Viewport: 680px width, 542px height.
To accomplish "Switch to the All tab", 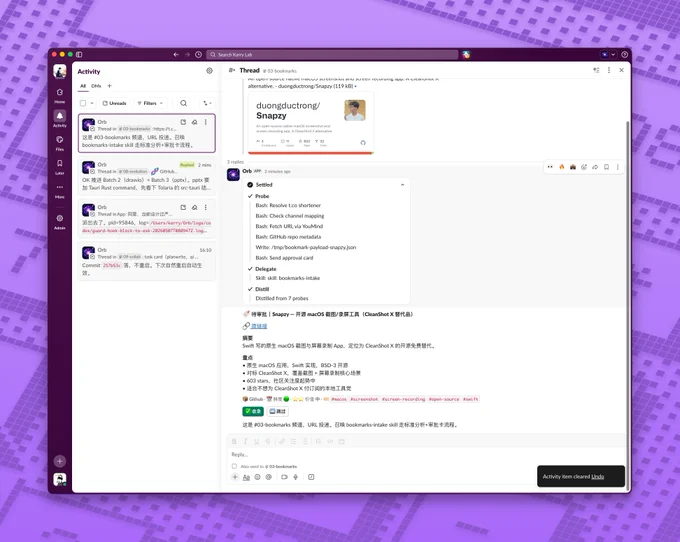I will (x=83, y=86).
